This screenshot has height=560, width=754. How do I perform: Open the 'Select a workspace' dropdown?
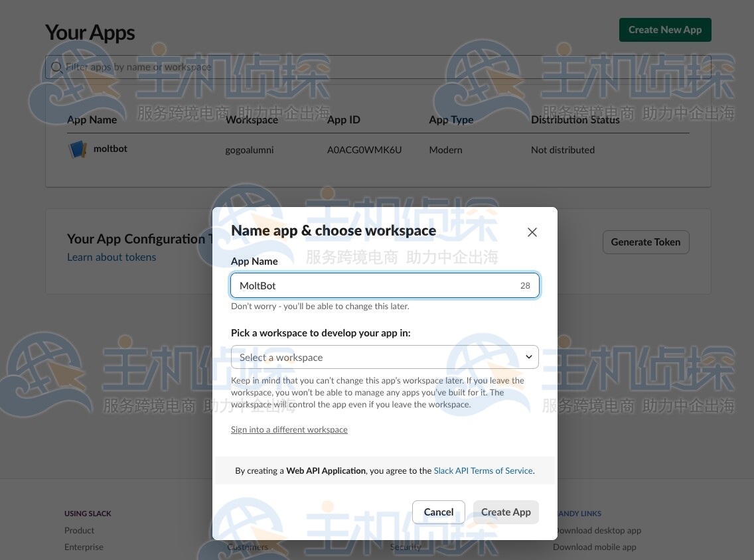(385, 357)
